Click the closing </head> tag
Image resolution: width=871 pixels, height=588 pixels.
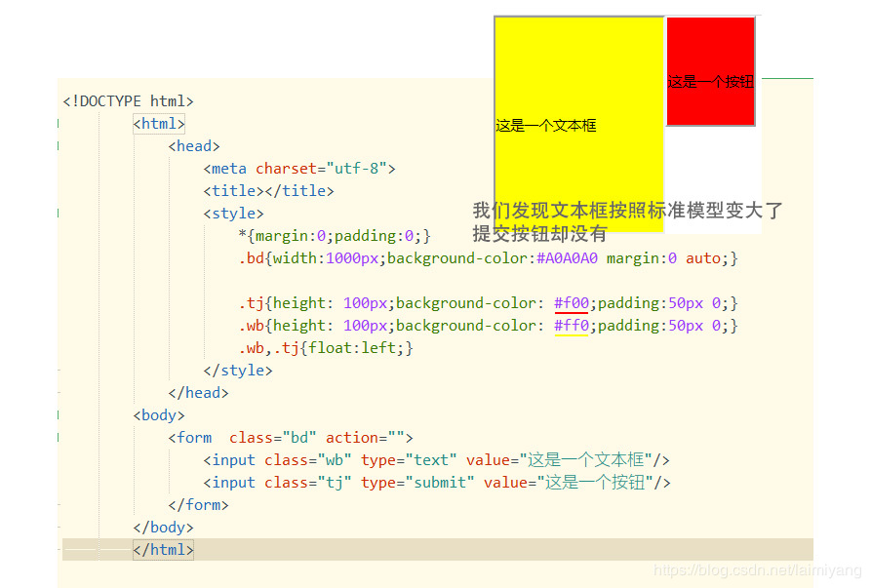[198, 393]
